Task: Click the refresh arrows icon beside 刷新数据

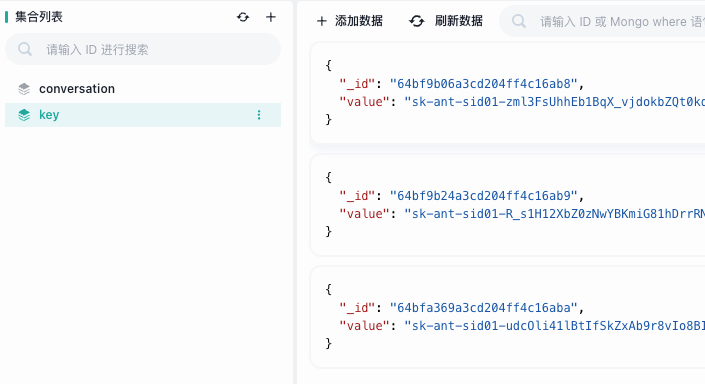Action: (416, 21)
